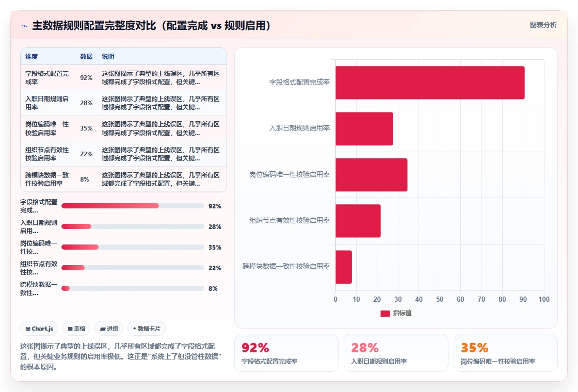Viewport: 578px width, 392px height.
Task: Click the 跨模块数据一致性 progress bar
Action: click(x=133, y=288)
